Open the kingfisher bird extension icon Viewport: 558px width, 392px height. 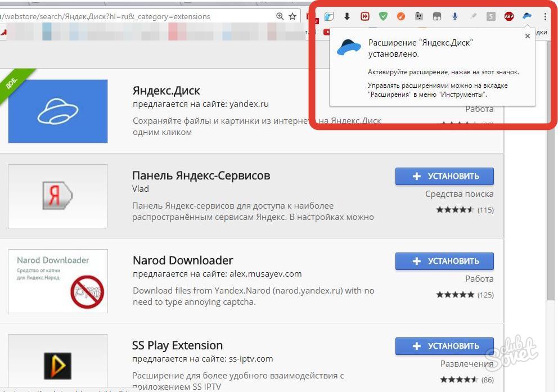(x=329, y=16)
